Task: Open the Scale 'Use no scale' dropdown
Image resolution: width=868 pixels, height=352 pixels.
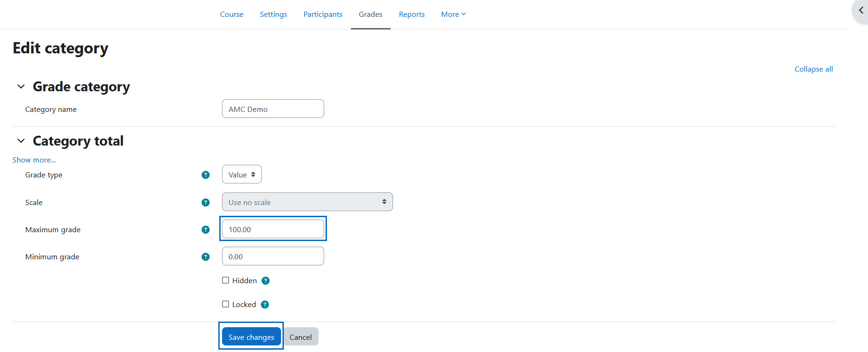Action: (307, 202)
